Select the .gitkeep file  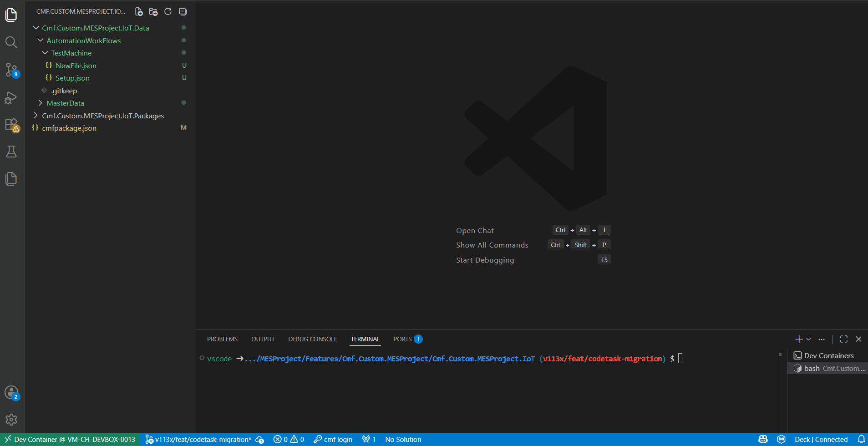pos(110,91)
